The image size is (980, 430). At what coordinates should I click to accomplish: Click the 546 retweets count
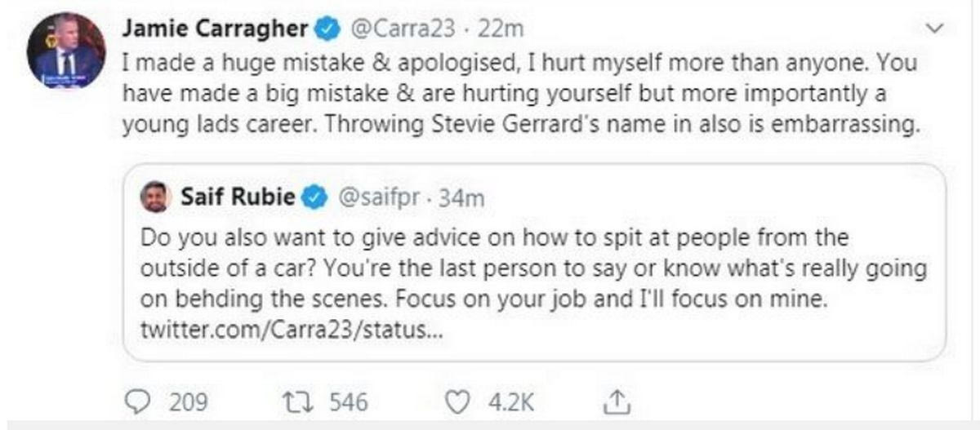[349, 401]
